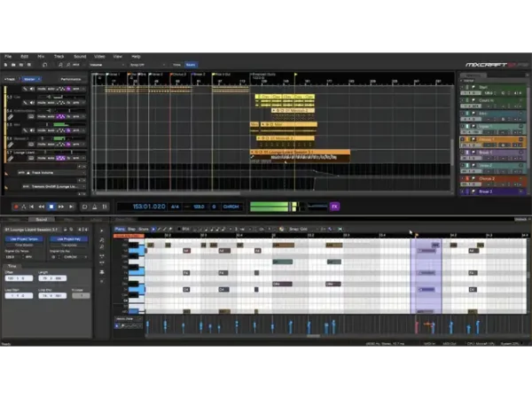Switch to the Sound tab in the bottom panel
532x399 pixels.
point(42,220)
